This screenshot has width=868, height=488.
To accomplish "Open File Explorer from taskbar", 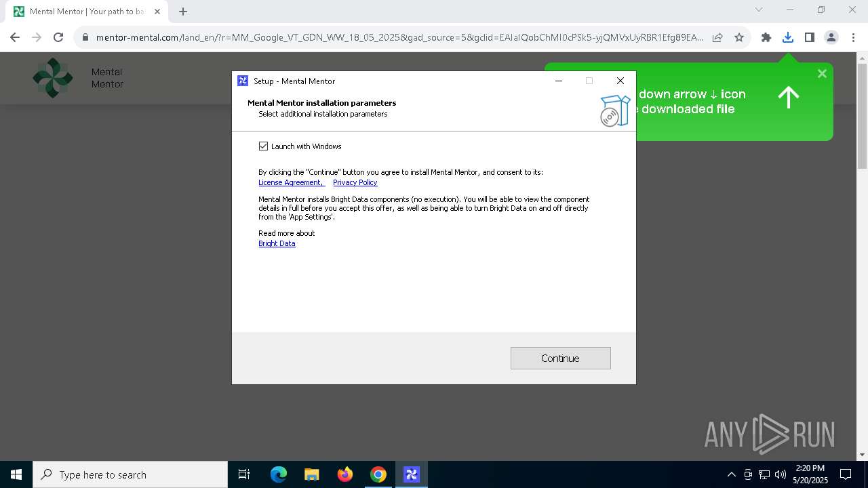I will pos(312,474).
